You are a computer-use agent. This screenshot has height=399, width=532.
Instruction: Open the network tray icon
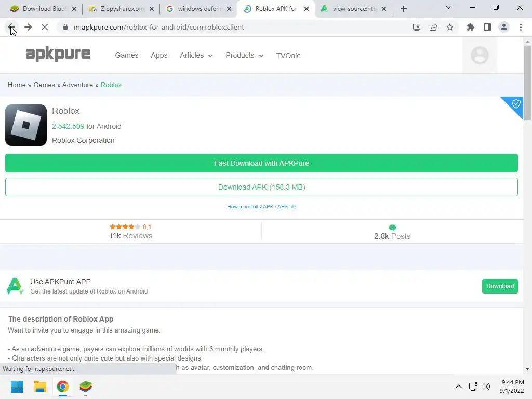473,387
